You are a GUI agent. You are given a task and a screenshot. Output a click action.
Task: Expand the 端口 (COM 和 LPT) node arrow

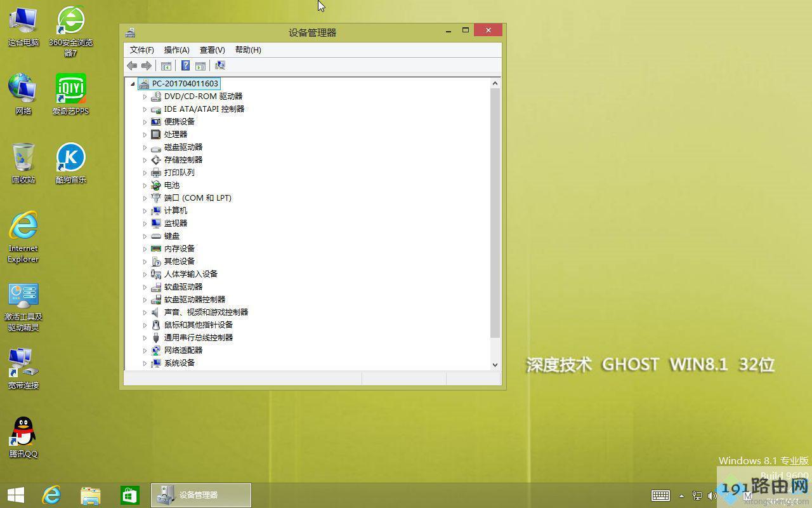pos(145,198)
